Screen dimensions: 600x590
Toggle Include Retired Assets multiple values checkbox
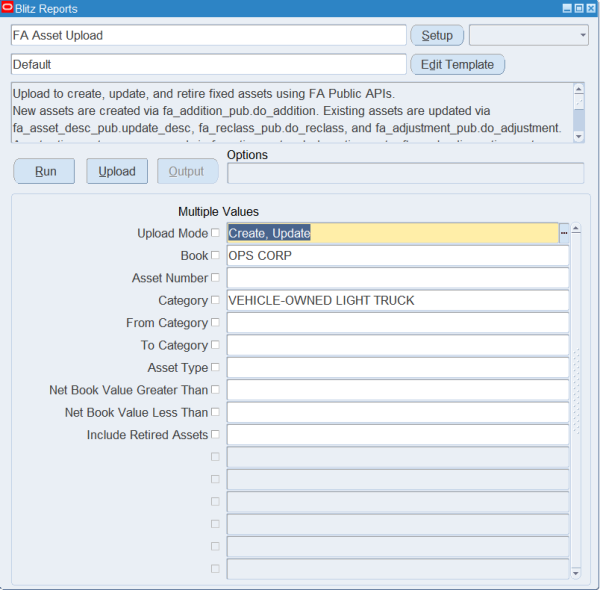tap(215, 434)
